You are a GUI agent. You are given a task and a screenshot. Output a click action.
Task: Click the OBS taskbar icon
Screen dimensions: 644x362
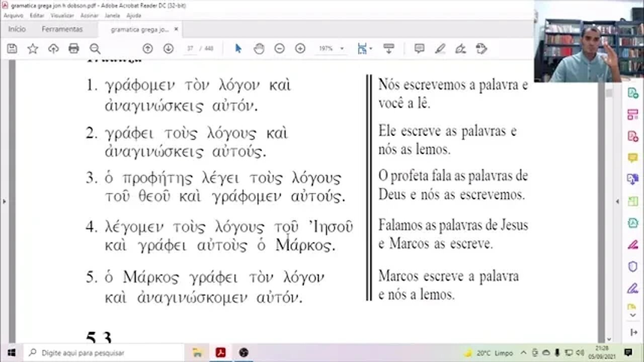[244, 352]
